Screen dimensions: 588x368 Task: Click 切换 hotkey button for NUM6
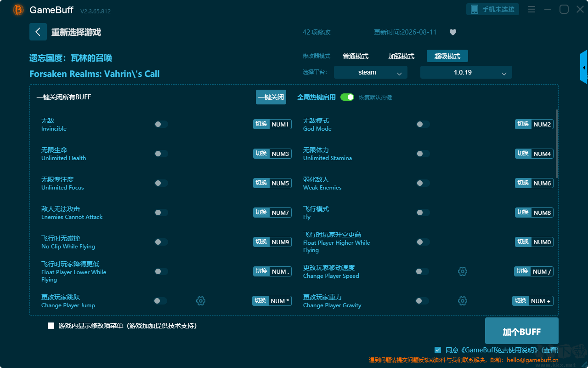pyautogui.click(x=523, y=183)
